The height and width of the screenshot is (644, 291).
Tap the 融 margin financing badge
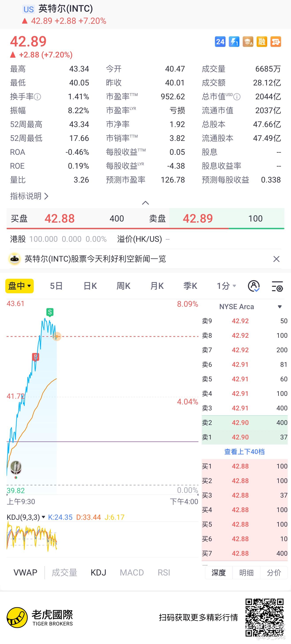(x=262, y=42)
